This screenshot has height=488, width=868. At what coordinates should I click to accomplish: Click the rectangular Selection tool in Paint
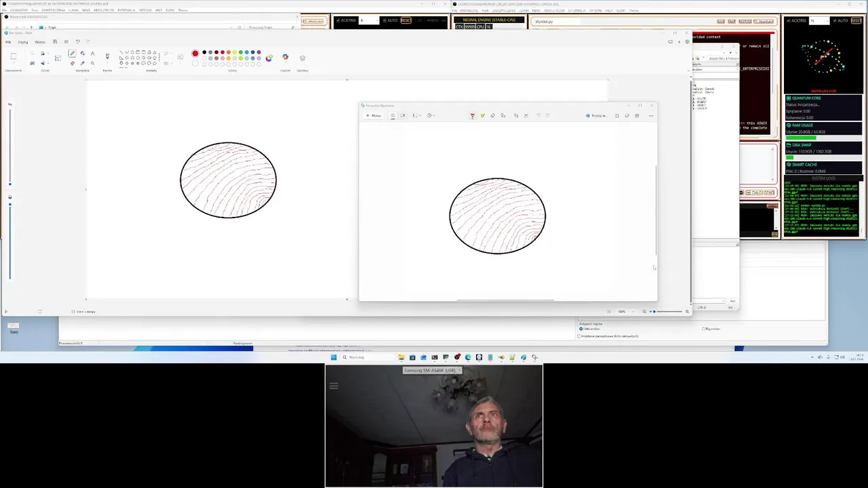pyautogui.click(x=14, y=56)
